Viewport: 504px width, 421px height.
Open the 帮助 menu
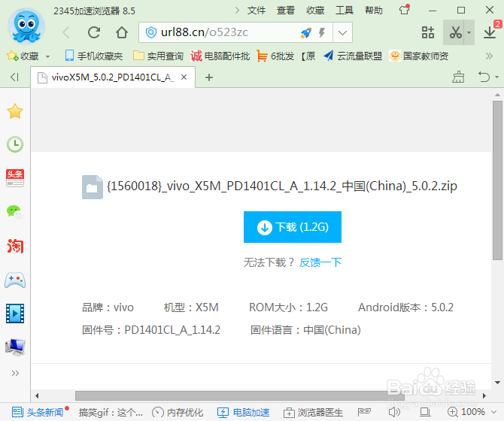(374, 11)
